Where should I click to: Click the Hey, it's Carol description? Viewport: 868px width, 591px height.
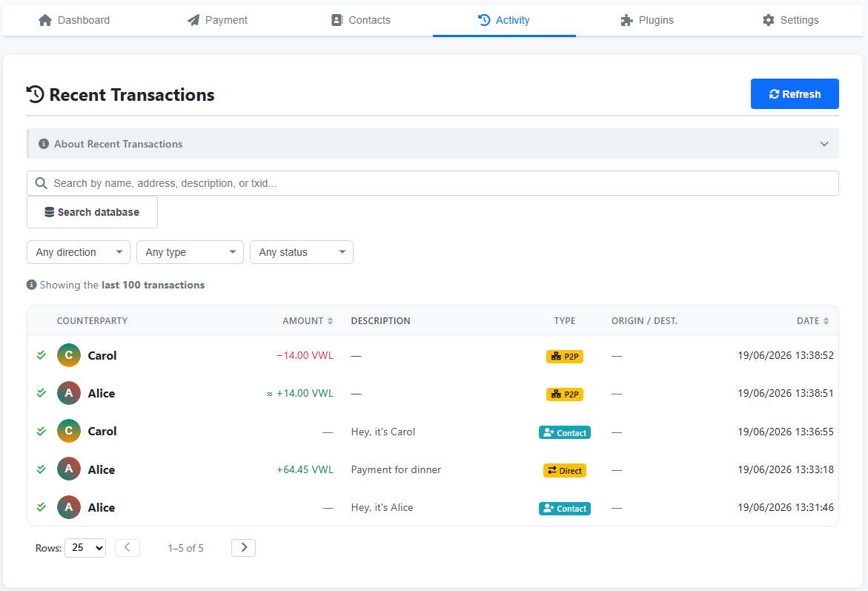click(383, 432)
